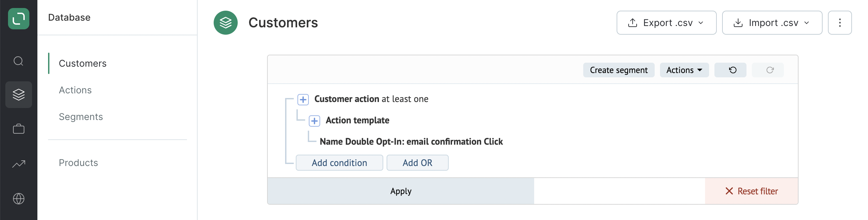Select the Database layers icon in sidebar
The image size is (868, 220).
coord(19,95)
